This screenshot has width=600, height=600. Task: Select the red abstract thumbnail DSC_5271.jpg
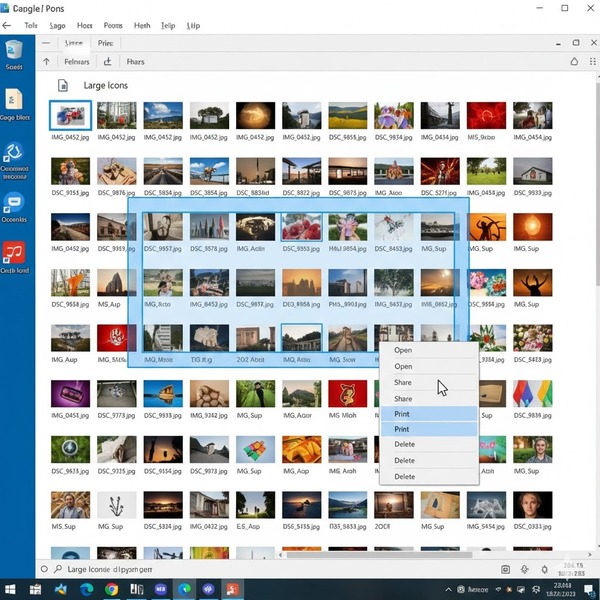point(440,171)
